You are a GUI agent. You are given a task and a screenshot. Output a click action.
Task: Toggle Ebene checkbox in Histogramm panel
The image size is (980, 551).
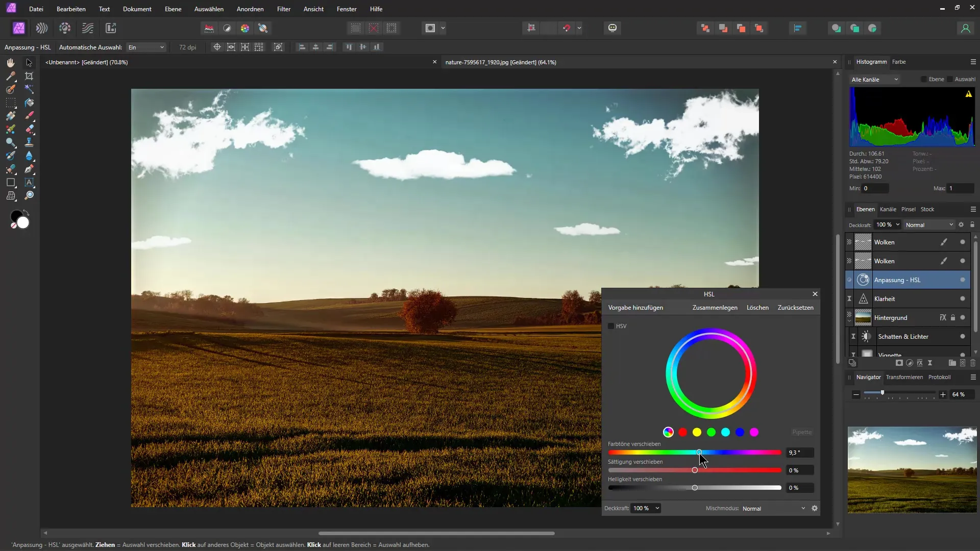[x=924, y=79]
